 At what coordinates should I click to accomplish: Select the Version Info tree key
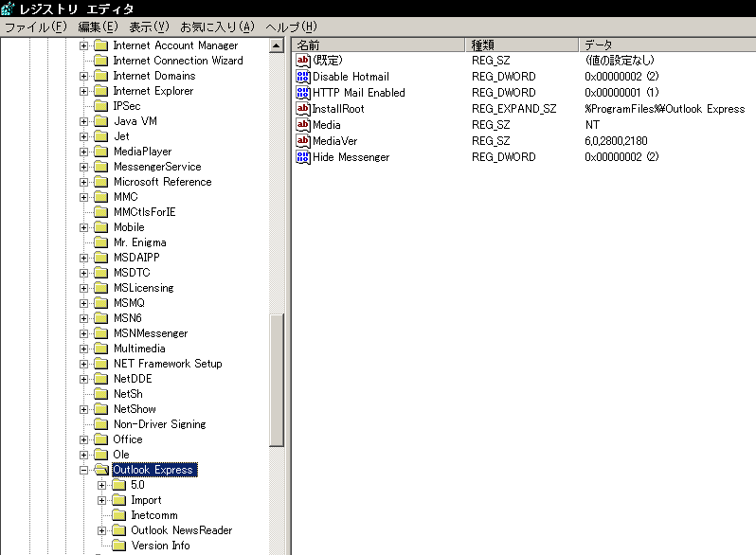pos(160,546)
